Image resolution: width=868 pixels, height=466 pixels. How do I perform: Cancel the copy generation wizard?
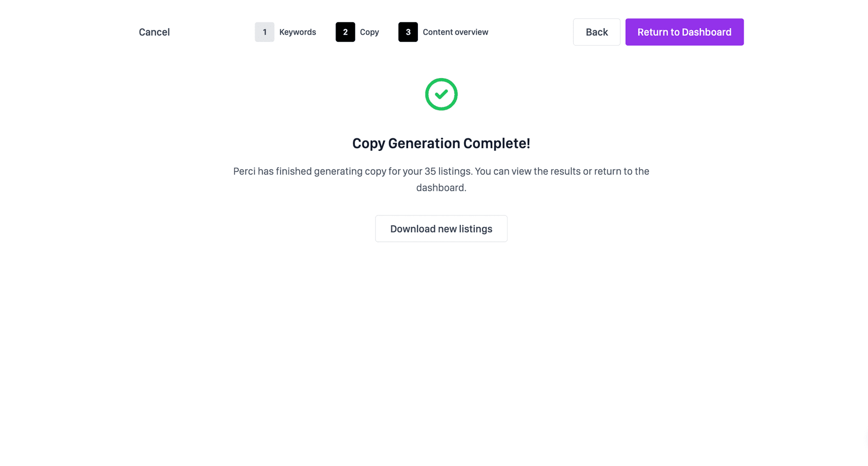click(154, 32)
